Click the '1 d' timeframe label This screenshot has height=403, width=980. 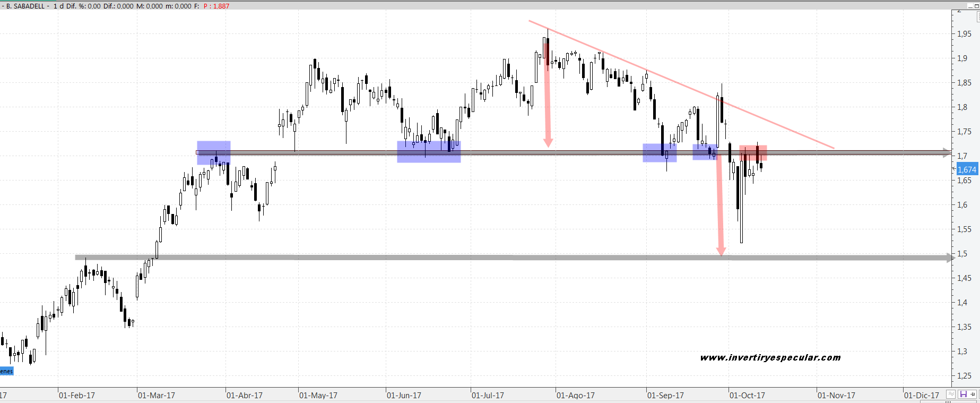click(x=58, y=6)
